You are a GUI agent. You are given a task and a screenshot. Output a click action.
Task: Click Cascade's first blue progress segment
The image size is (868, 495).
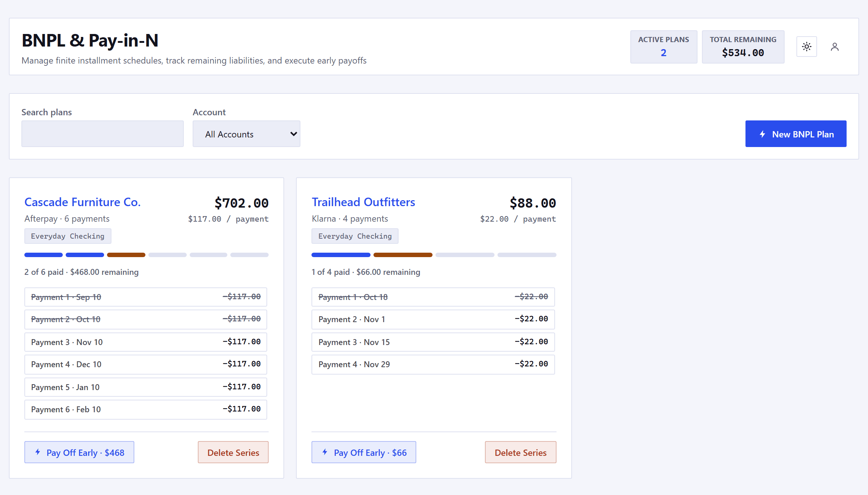pyautogui.click(x=44, y=255)
